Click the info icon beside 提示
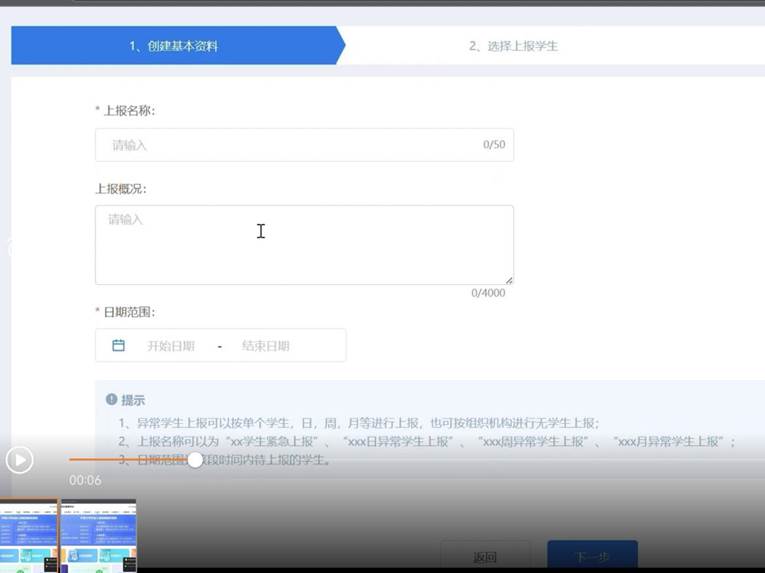Viewport: 765px width, 573px height. click(112, 400)
